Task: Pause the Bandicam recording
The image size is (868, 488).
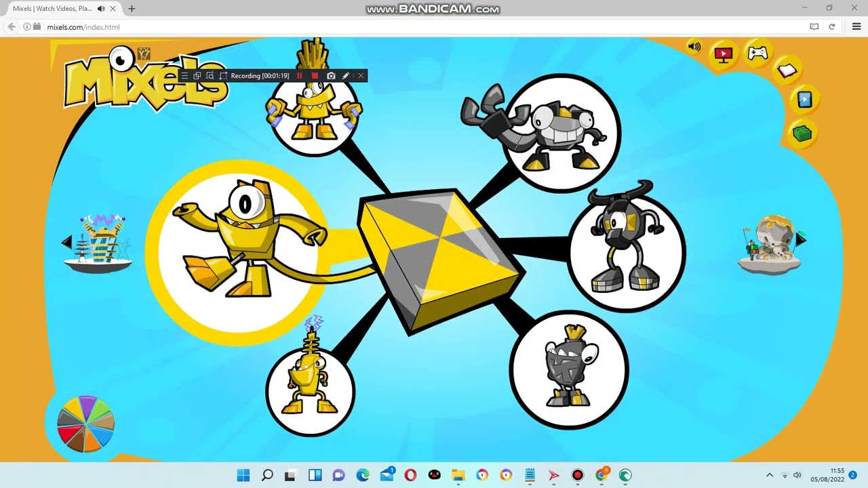Action: [299, 76]
